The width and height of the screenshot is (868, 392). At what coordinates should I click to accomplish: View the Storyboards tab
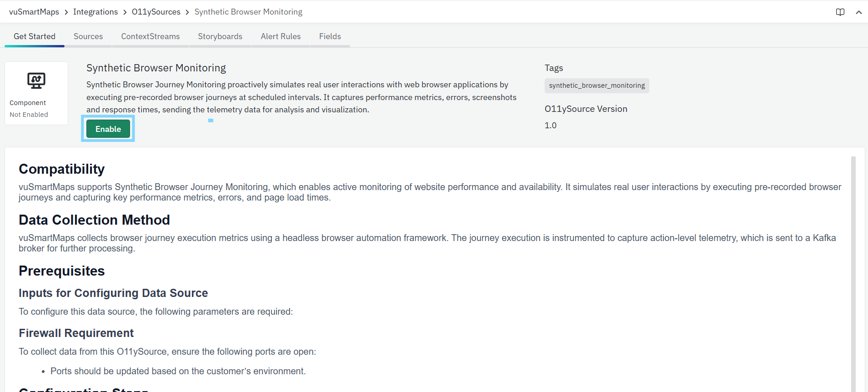pos(220,36)
